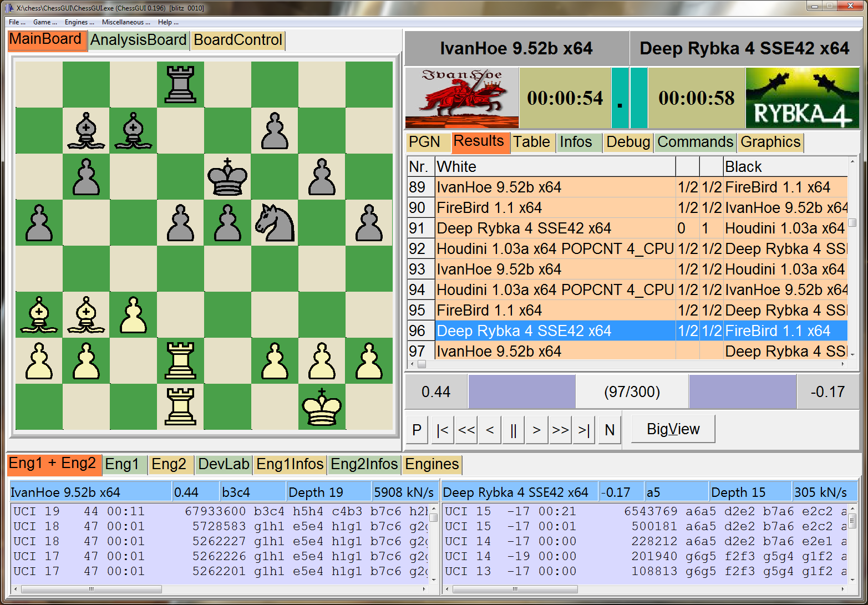Select the black bishop on c7

tap(133, 131)
